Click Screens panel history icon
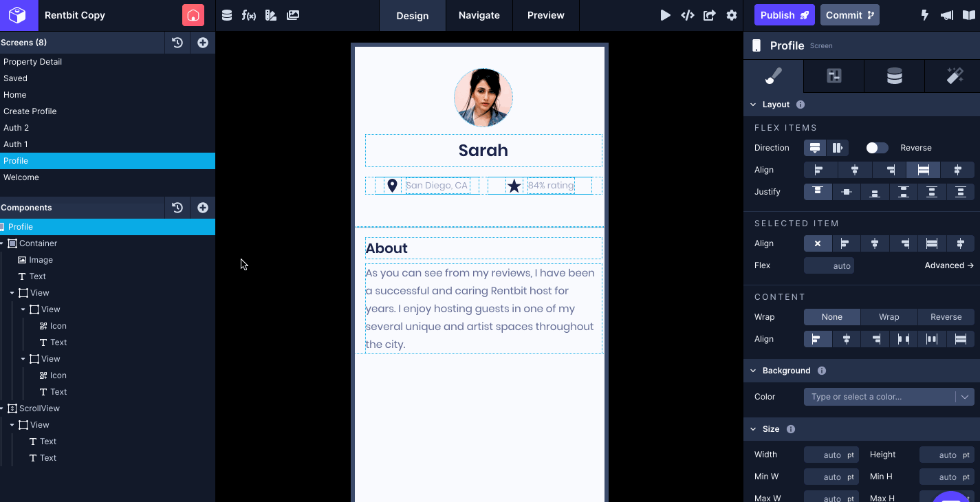The height and width of the screenshot is (502, 980). [x=177, y=43]
